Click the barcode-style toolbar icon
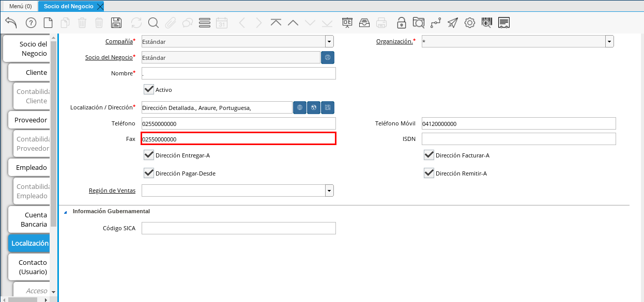 click(487, 23)
